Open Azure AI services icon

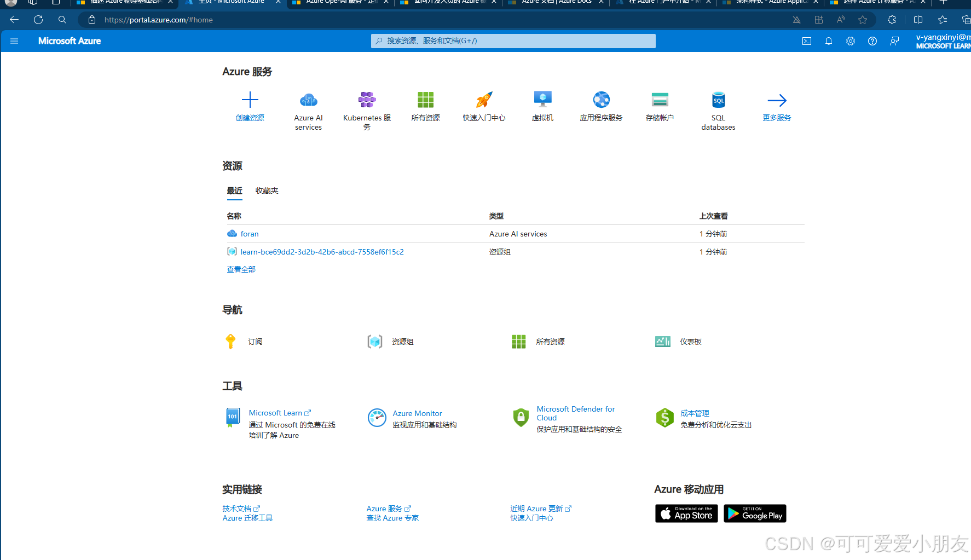(309, 100)
